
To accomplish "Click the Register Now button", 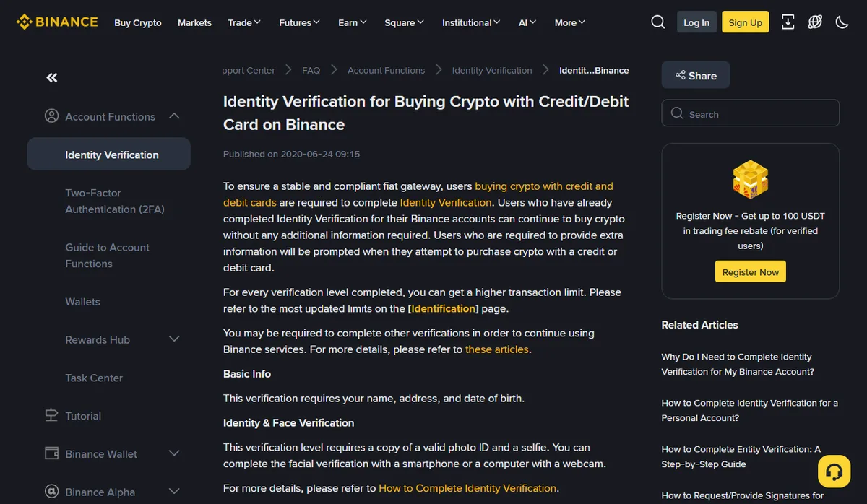I will (x=750, y=271).
